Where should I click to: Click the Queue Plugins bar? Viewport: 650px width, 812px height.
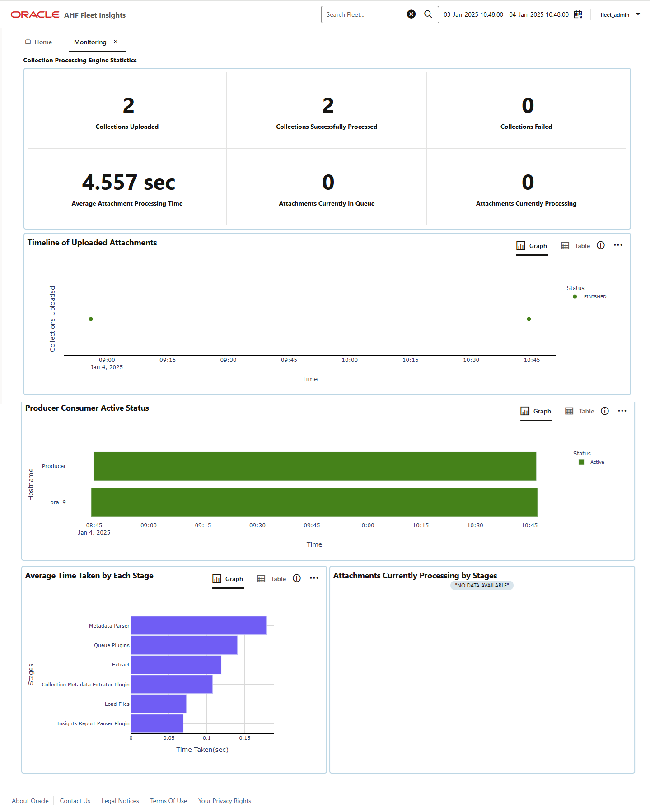pos(184,645)
